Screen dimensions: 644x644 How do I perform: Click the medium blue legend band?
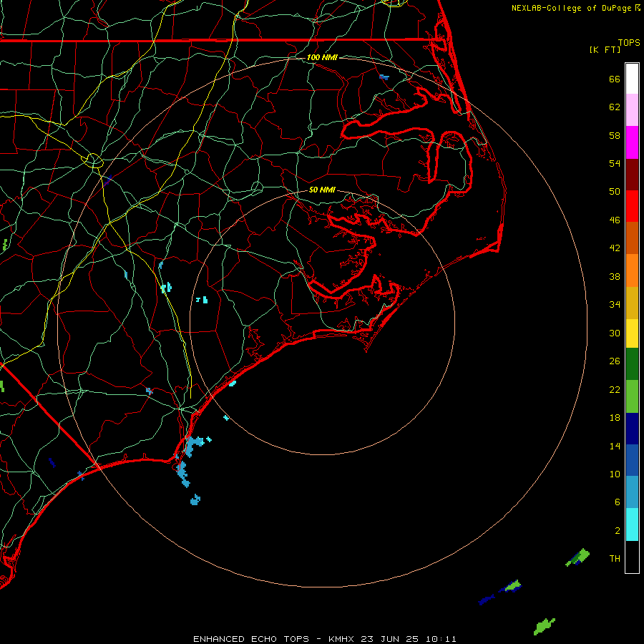tap(632, 460)
